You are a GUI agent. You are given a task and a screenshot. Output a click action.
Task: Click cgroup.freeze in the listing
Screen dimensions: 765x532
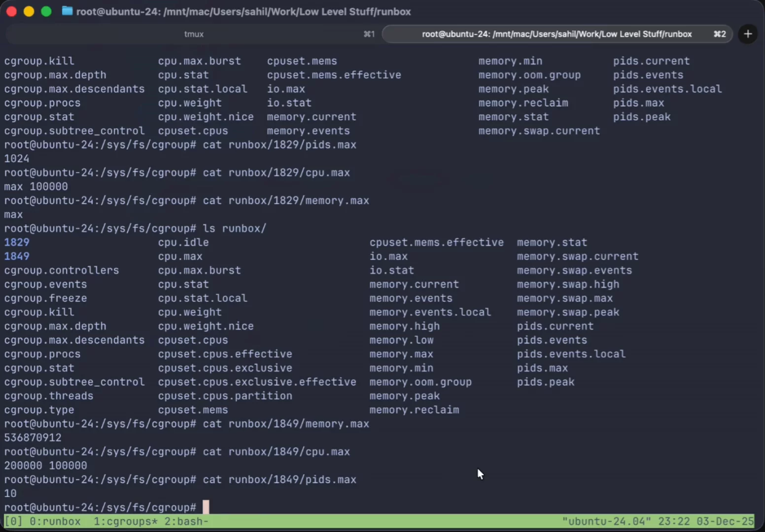(x=45, y=298)
